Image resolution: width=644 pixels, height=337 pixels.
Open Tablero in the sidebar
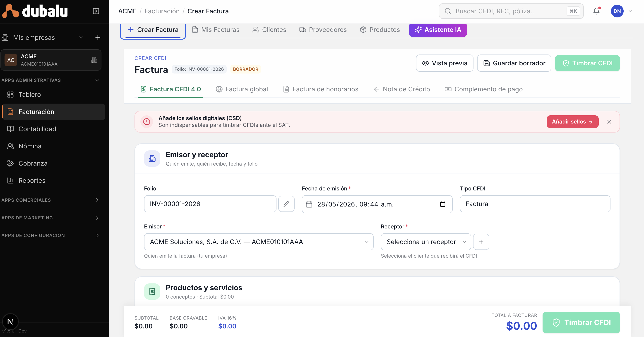point(53,95)
